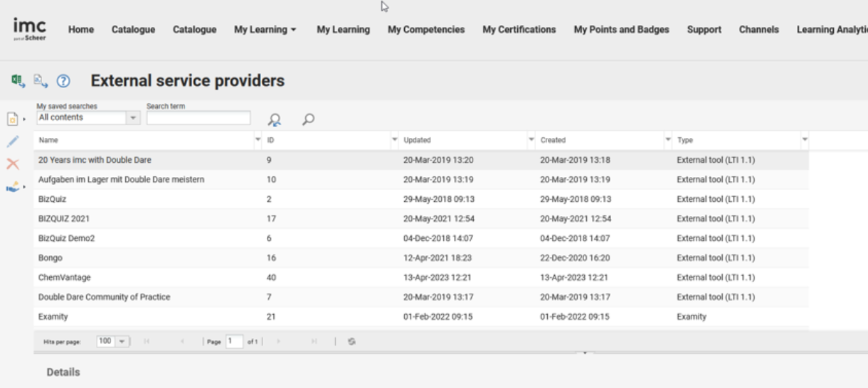Select the Examity provider row
The width and height of the screenshot is (868, 388).
point(53,317)
